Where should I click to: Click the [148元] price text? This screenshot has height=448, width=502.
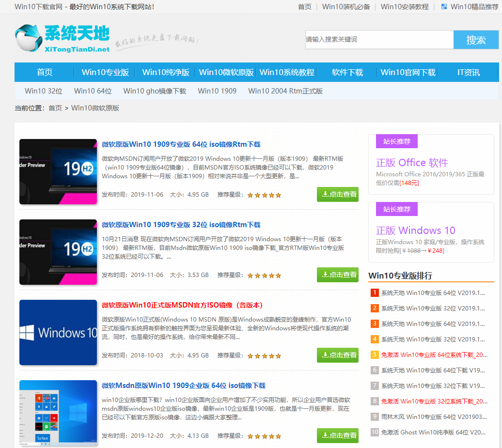[x=409, y=183]
